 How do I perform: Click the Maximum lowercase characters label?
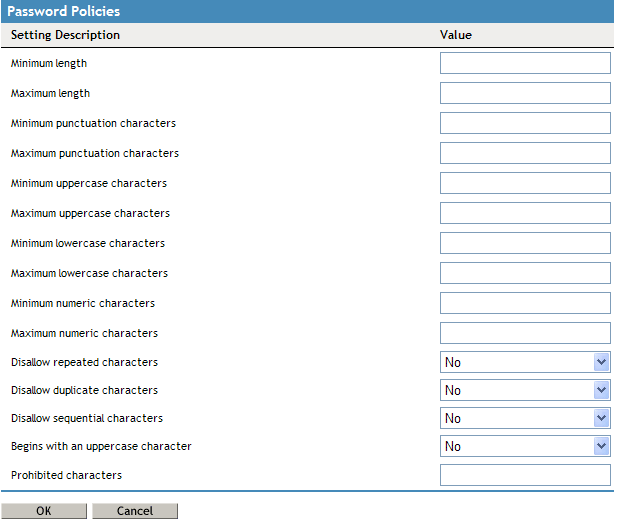[89, 273]
